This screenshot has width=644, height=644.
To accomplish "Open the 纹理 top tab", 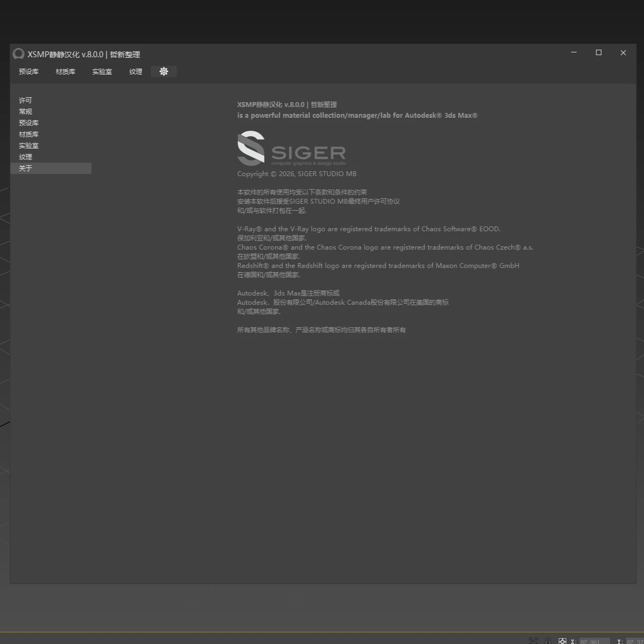I will (136, 71).
